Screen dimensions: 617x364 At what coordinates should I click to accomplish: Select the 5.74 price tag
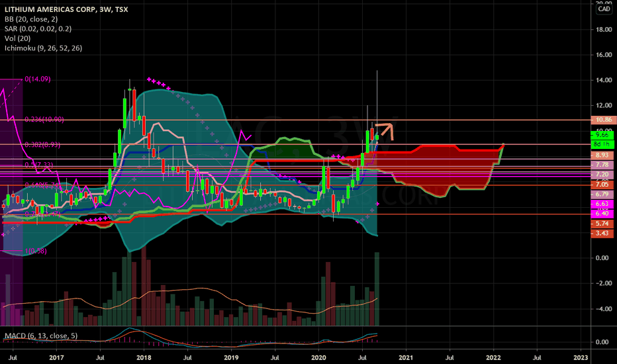pyautogui.click(x=602, y=223)
